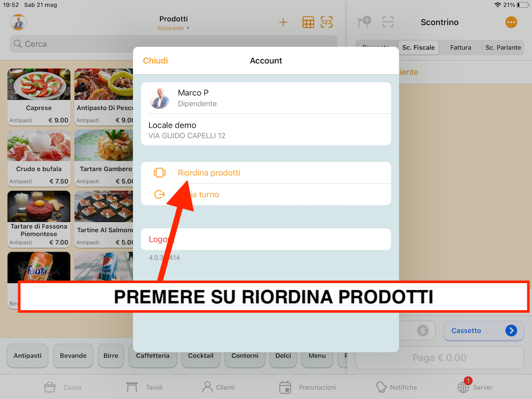Click the shift change icon in Account
The height and width of the screenshot is (399, 532).
point(159,194)
